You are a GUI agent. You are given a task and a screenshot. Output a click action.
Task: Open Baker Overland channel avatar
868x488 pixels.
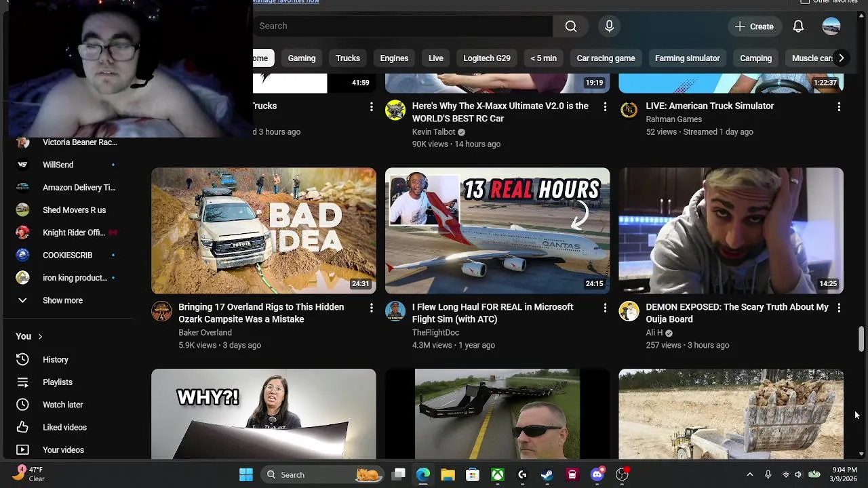(161, 311)
